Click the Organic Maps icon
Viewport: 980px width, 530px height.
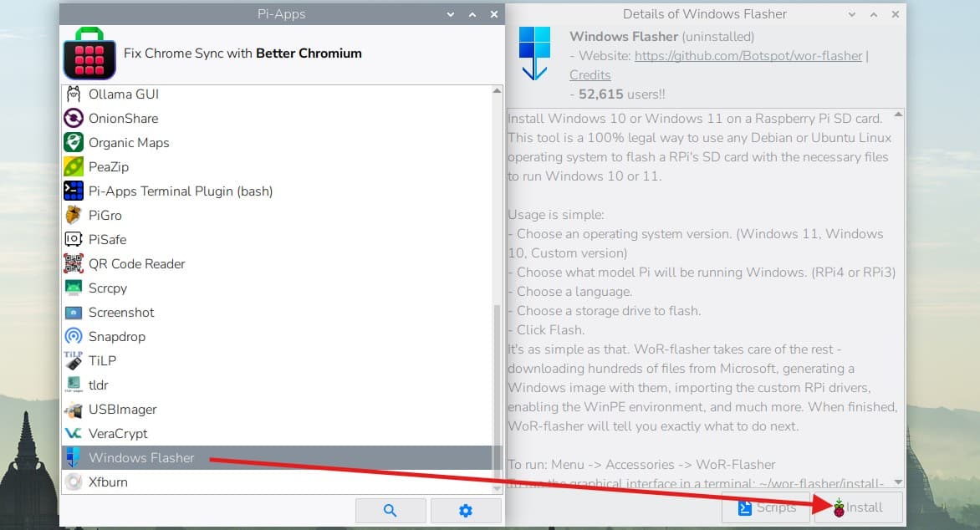click(74, 142)
